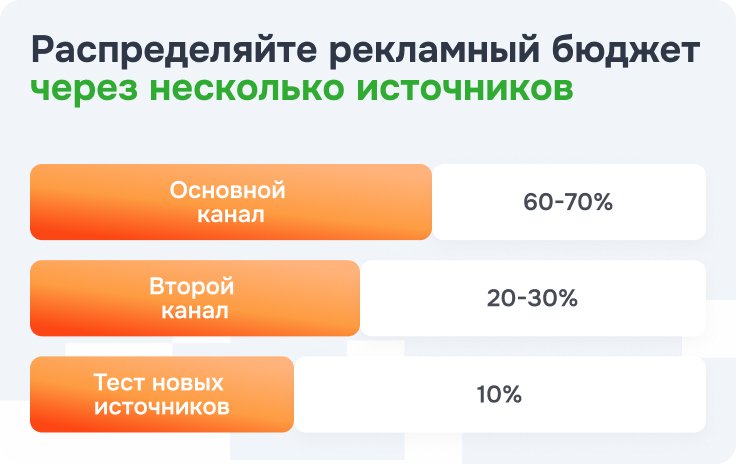
Task: Click "Тест новых" text in the third bar
Action: point(160,383)
